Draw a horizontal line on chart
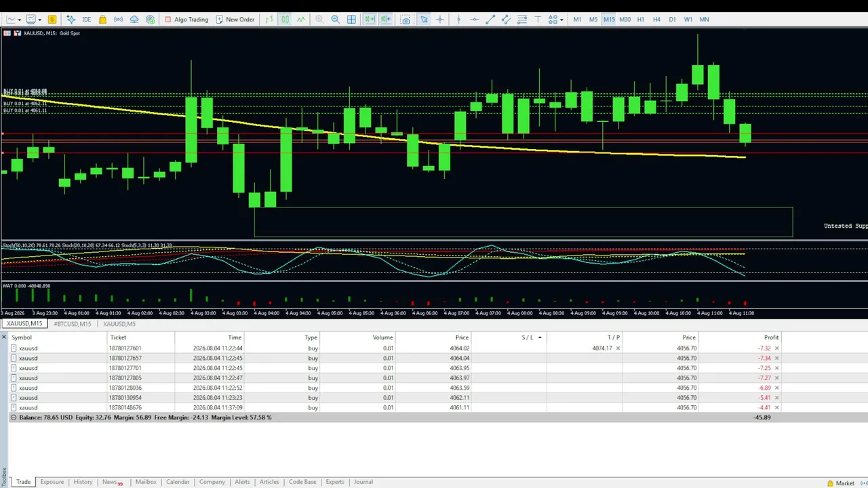Screen dimensions: 868x488 (x=474, y=20)
